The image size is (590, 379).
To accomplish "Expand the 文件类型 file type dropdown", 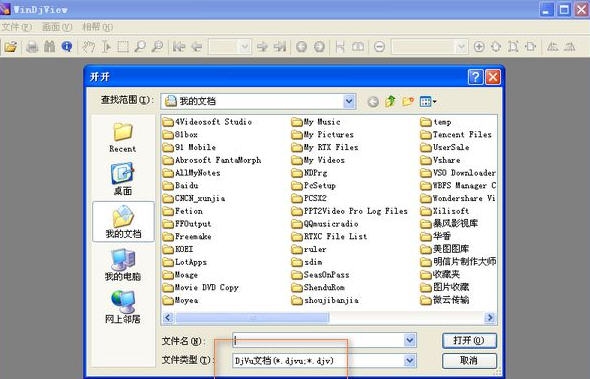I will (410, 361).
